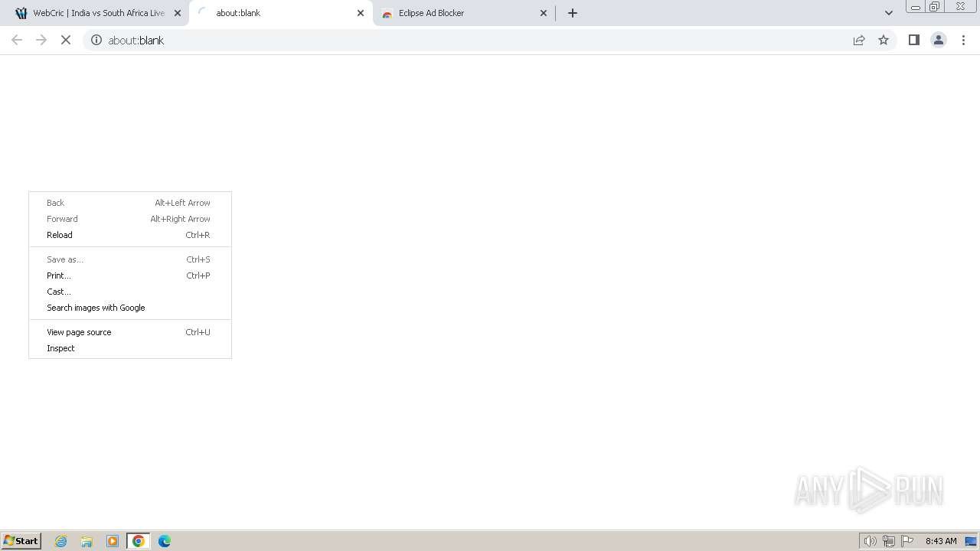Select View page source
This screenshot has width=980, height=551.
(130, 332)
